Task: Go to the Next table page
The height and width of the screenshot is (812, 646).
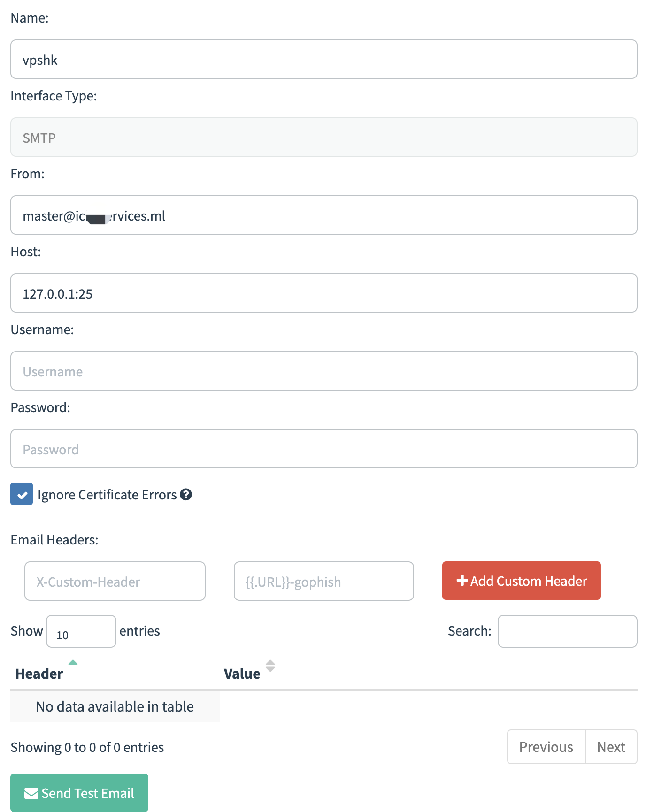Action: [x=611, y=747]
